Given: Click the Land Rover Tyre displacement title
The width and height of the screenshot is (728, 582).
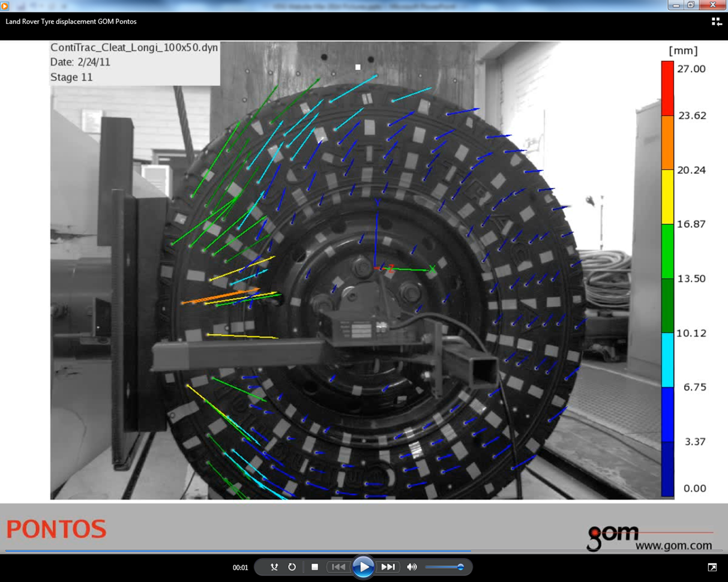Looking at the screenshot, I should pyautogui.click(x=71, y=22).
